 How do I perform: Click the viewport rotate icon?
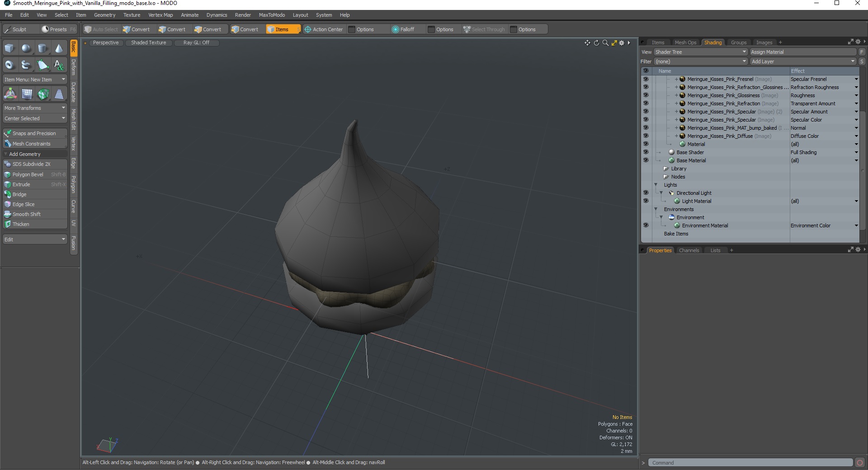596,43
